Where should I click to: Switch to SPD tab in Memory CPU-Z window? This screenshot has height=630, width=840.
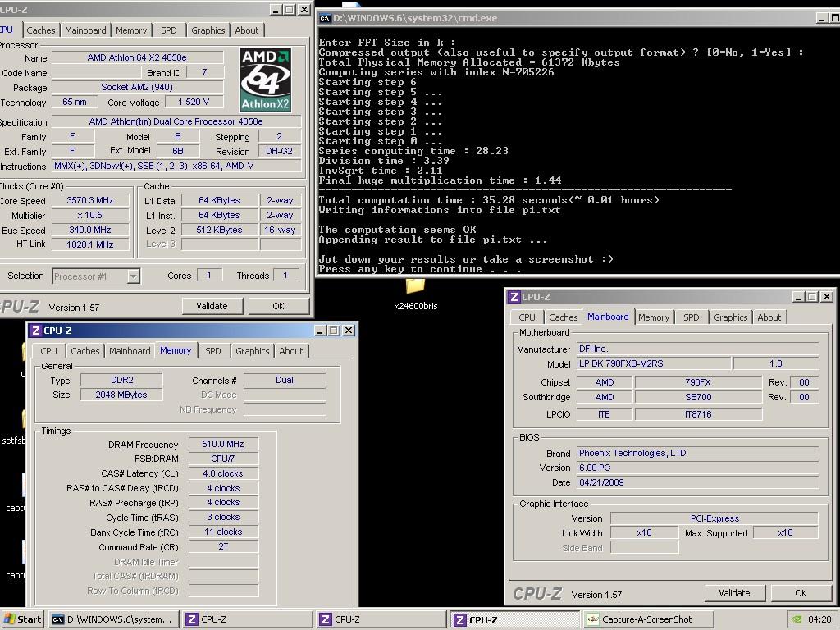coord(213,351)
